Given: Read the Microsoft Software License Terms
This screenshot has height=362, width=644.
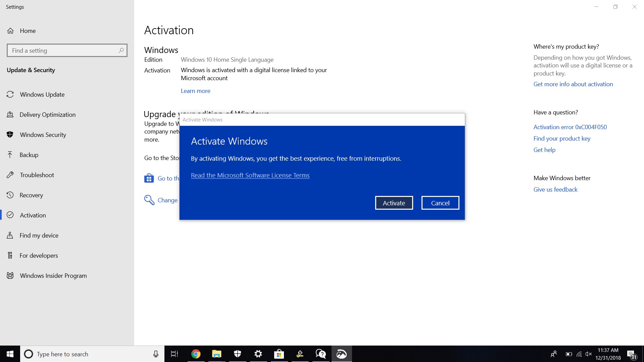Looking at the screenshot, I should point(250,175).
